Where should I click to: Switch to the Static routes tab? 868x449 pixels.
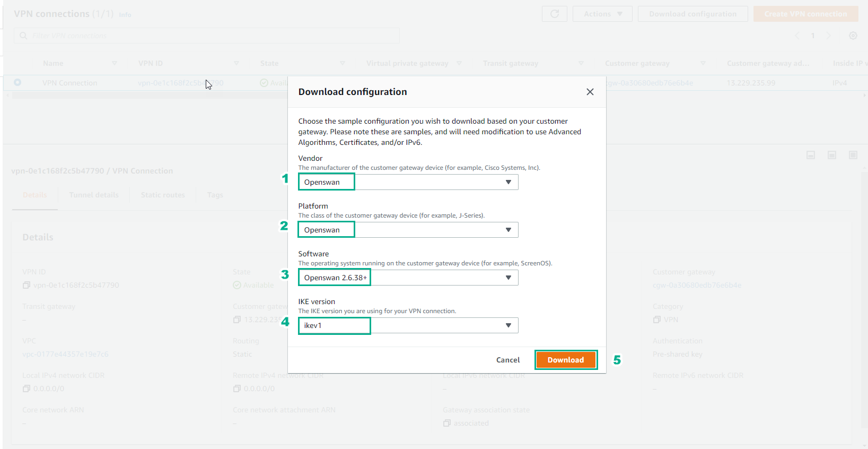(x=163, y=195)
